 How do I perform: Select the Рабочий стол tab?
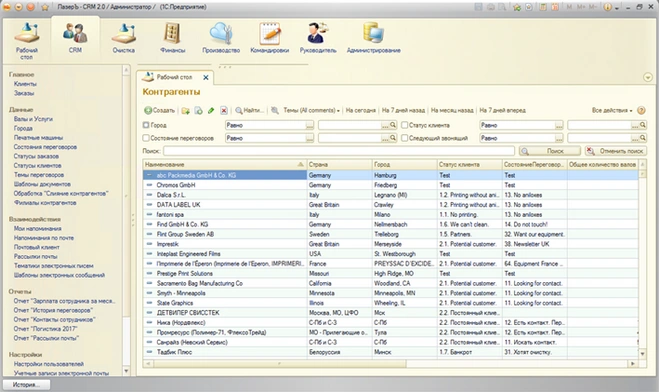coord(174,77)
